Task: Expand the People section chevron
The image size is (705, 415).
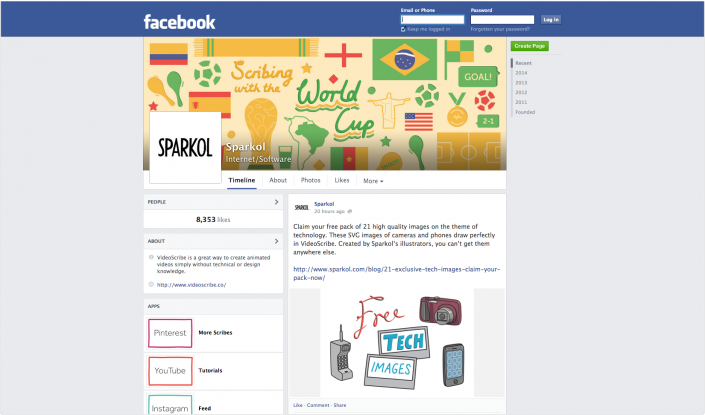Action: [x=277, y=202]
